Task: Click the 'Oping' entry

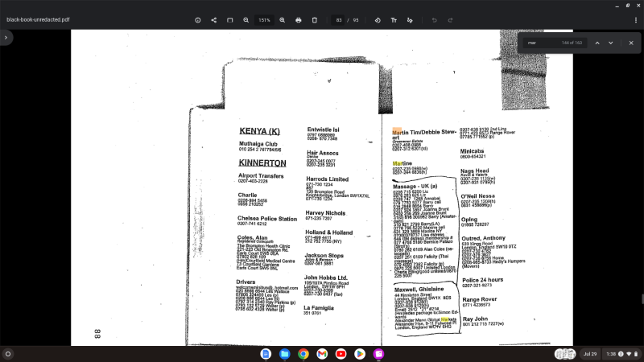Action: coord(469,220)
